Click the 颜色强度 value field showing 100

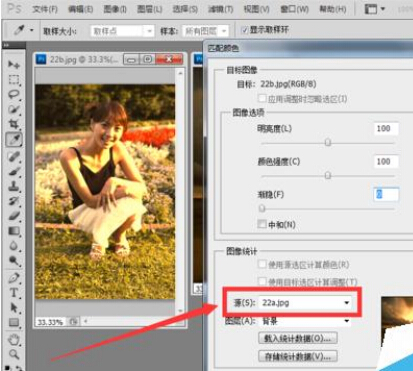coord(386,162)
